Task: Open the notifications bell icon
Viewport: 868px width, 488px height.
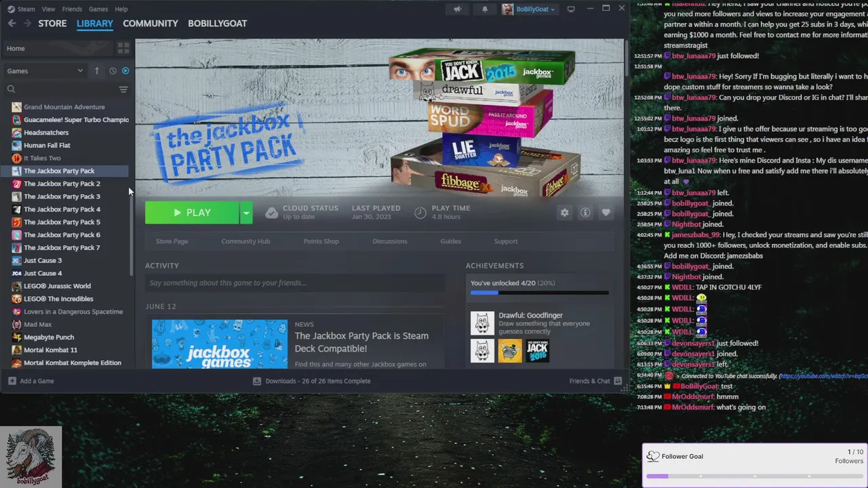Action: (x=484, y=9)
